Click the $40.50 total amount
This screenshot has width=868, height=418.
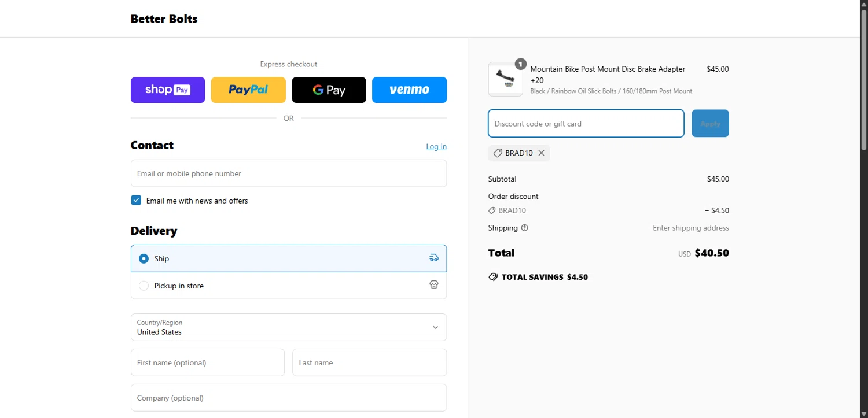(x=712, y=253)
